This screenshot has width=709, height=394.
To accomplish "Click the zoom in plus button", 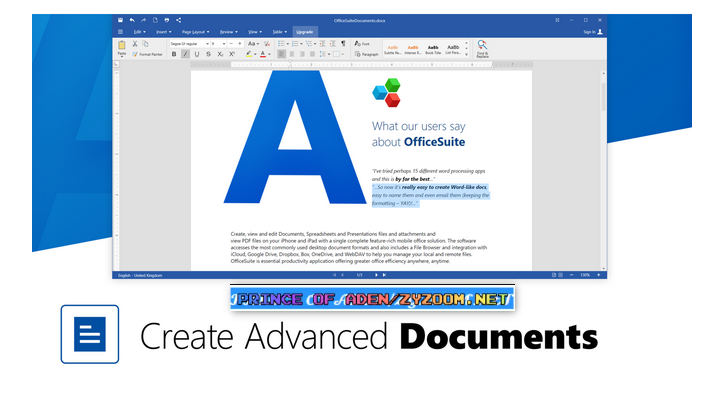I will point(599,275).
